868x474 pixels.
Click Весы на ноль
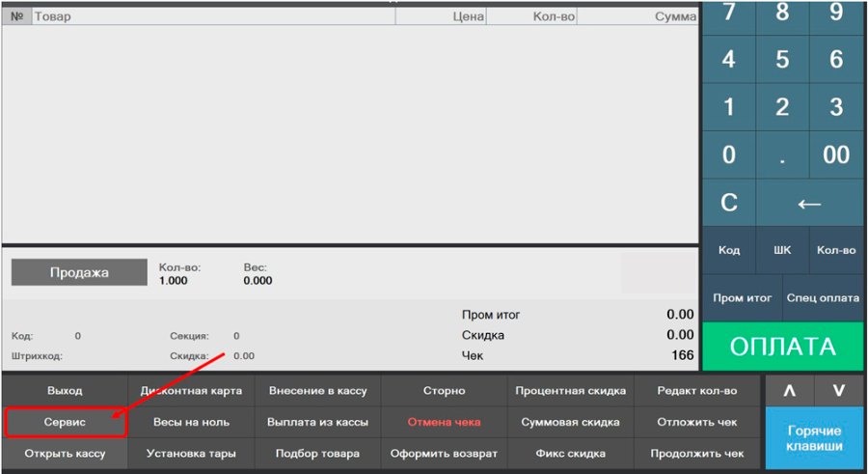[x=191, y=422]
